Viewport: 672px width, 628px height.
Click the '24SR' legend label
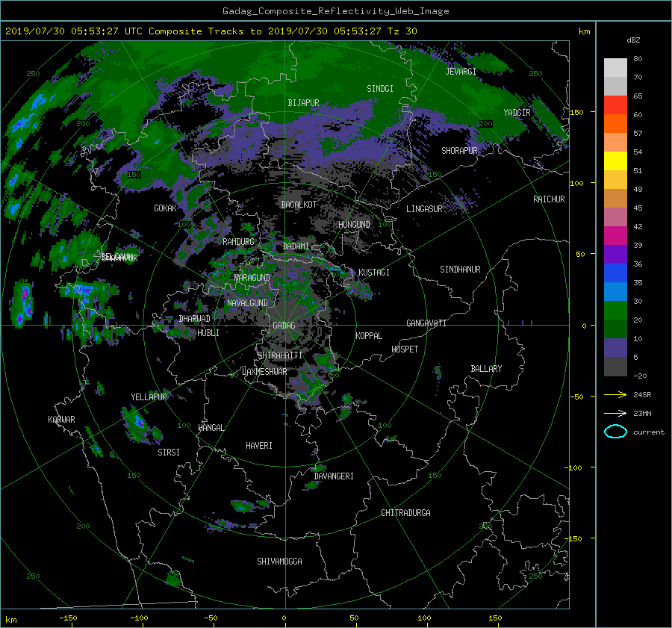click(x=642, y=394)
